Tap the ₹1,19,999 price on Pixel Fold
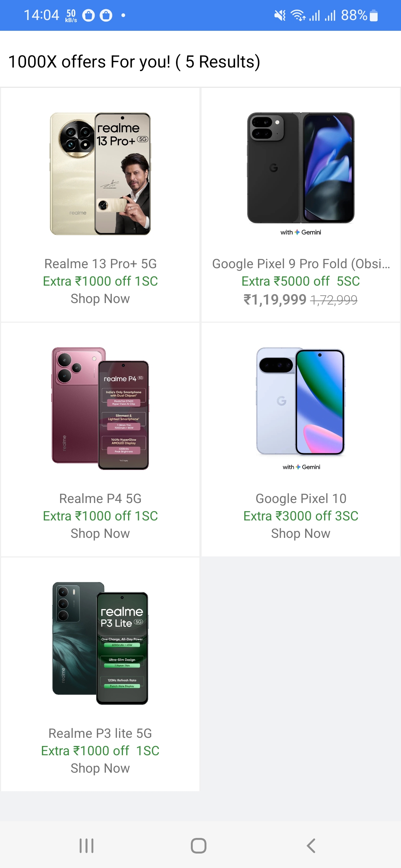Screen dimensions: 401x868 (275, 300)
